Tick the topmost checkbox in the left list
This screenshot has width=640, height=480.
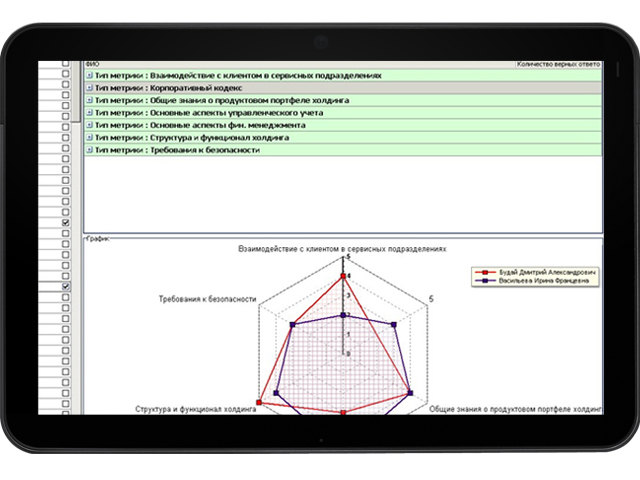pyautogui.click(x=66, y=63)
